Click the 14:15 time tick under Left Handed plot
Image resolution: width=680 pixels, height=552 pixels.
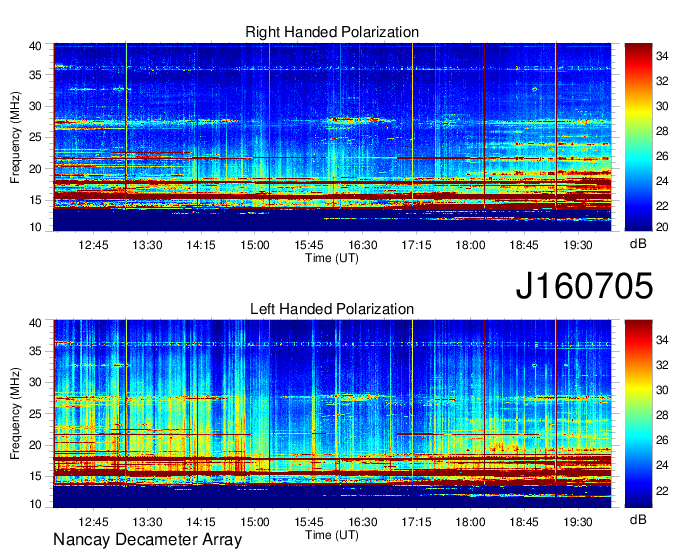[201, 522]
